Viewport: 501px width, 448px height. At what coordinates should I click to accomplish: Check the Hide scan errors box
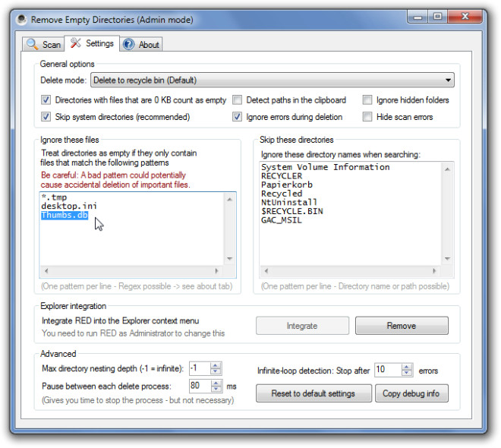(x=368, y=117)
